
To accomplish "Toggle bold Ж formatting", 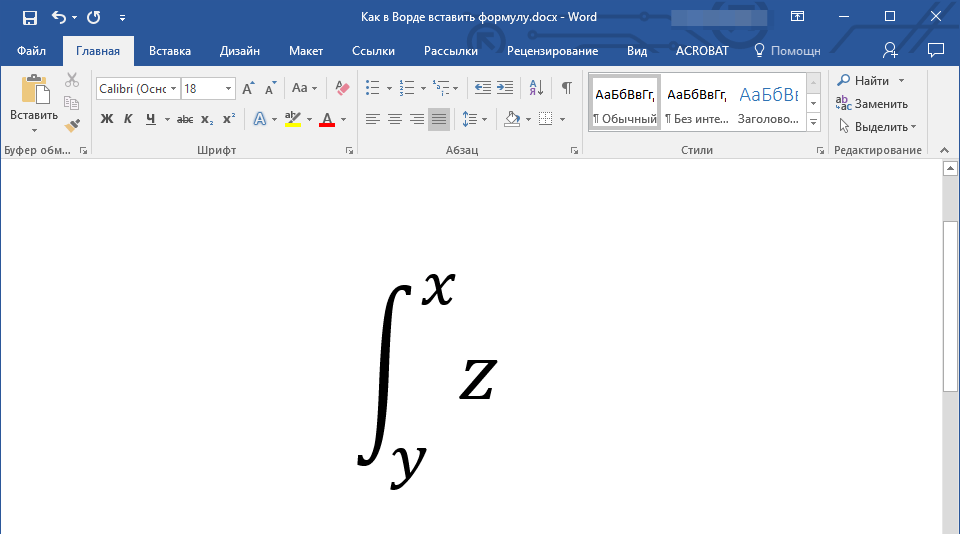I will [107, 119].
